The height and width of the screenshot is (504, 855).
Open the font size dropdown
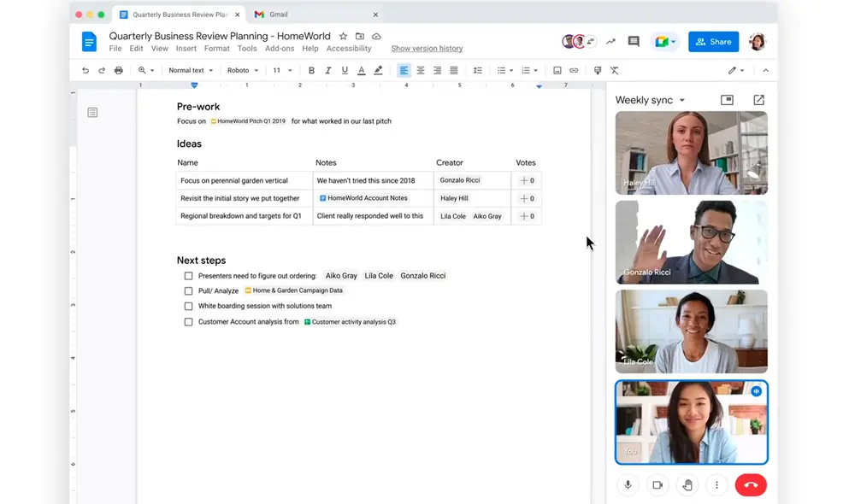(x=276, y=70)
